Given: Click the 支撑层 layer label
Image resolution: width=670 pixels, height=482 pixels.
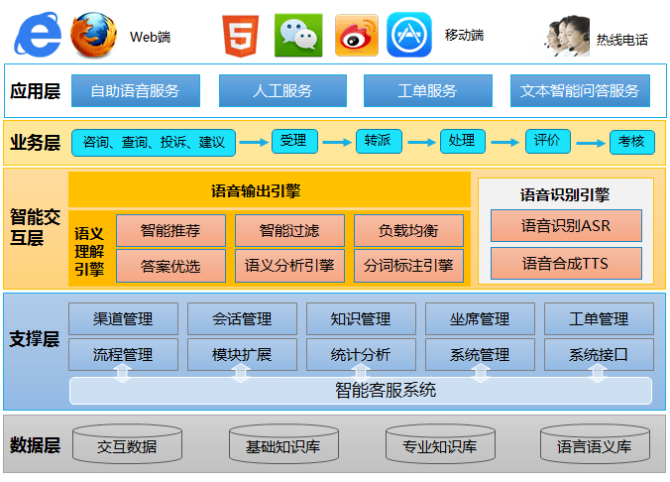Looking at the screenshot, I should [34, 339].
